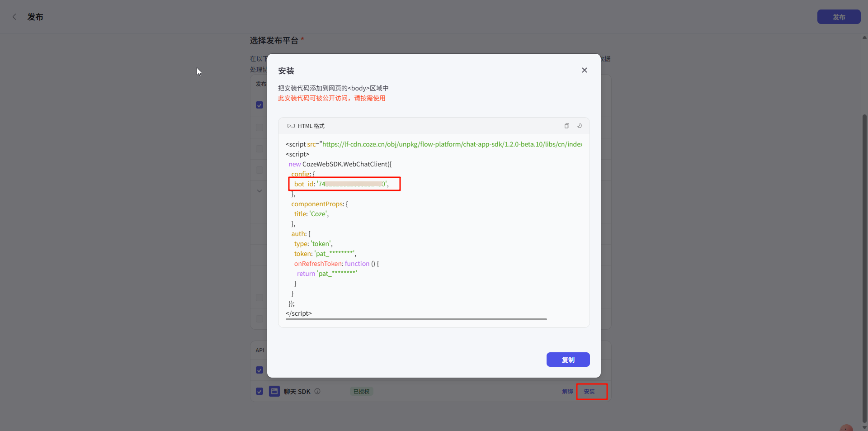Click the red public-access warning text
The height and width of the screenshot is (431, 868).
pyautogui.click(x=331, y=98)
